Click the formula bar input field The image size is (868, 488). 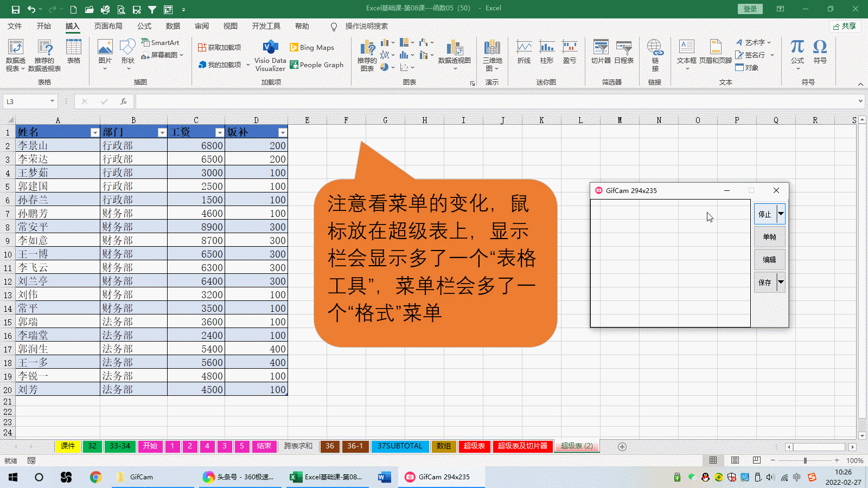488,101
